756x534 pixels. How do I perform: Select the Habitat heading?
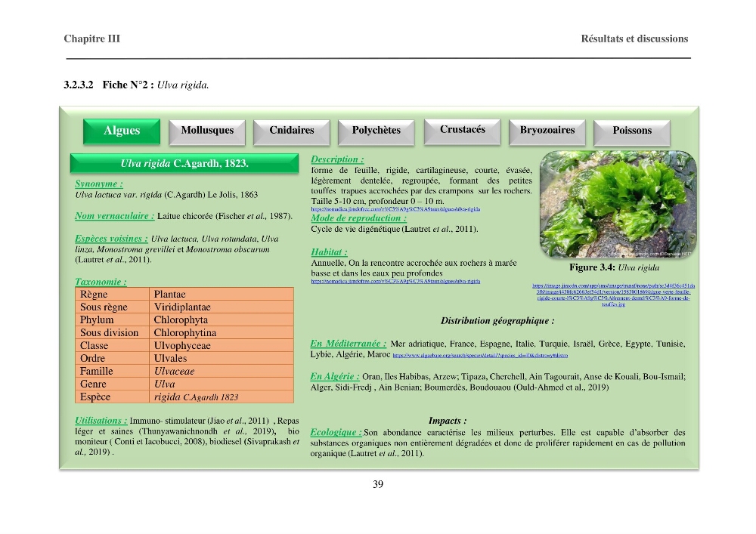point(330,252)
